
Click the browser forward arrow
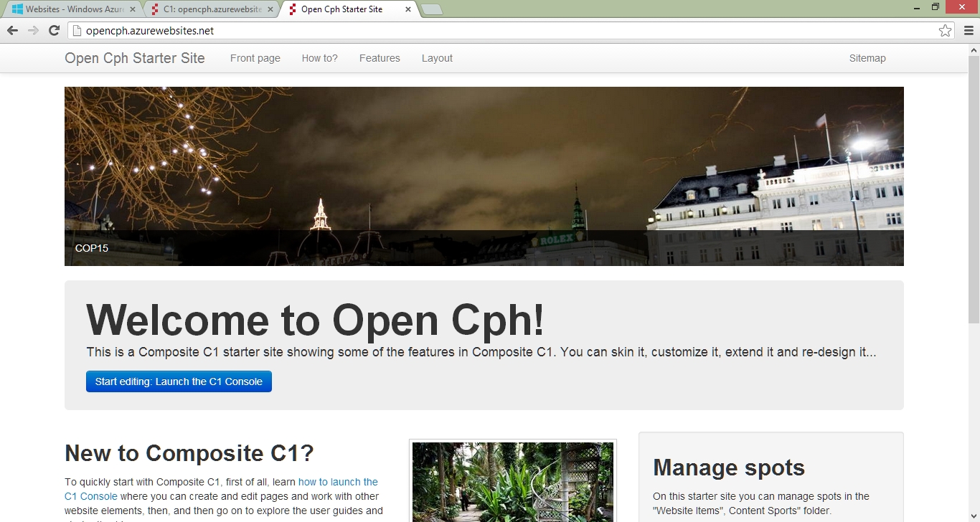click(33, 30)
